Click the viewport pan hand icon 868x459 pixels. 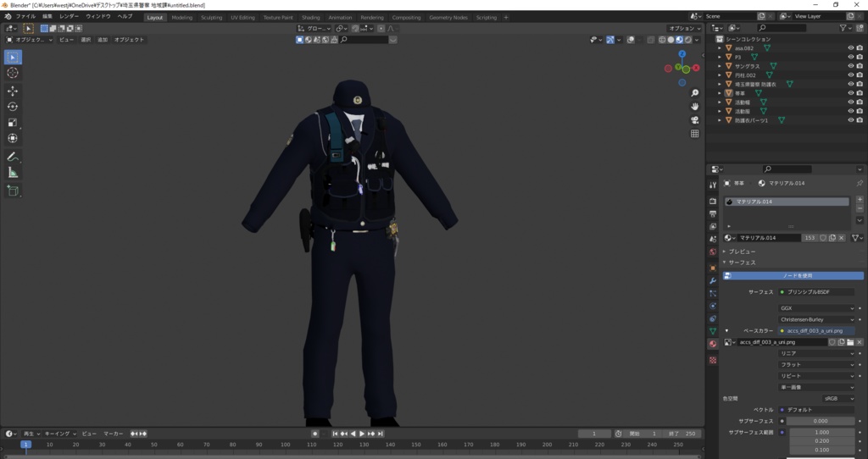[x=695, y=106]
